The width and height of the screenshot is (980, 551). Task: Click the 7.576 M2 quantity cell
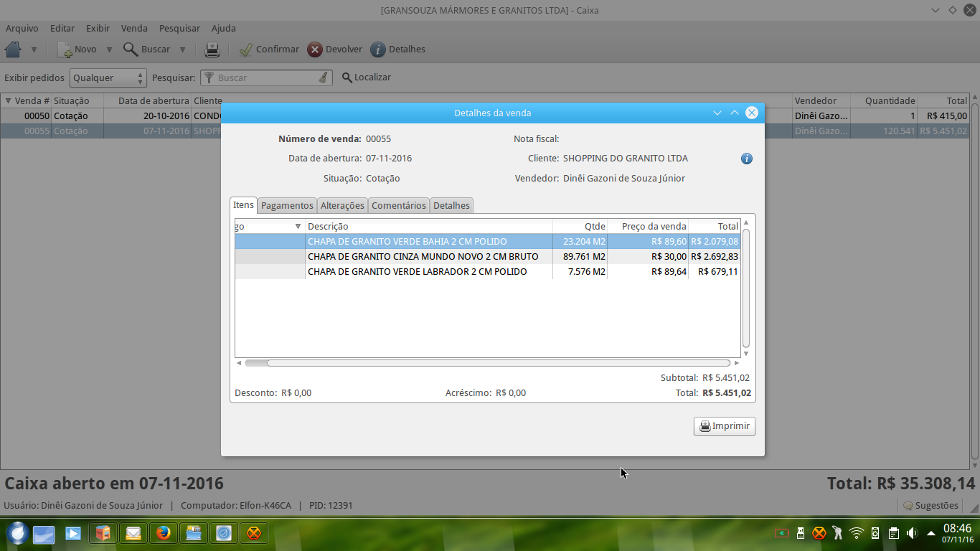(x=580, y=271)
